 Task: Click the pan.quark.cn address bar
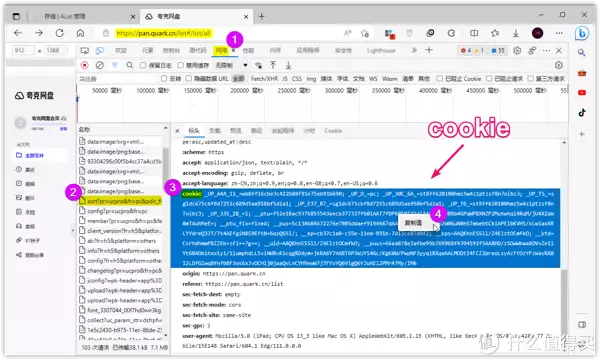(163, 33)
